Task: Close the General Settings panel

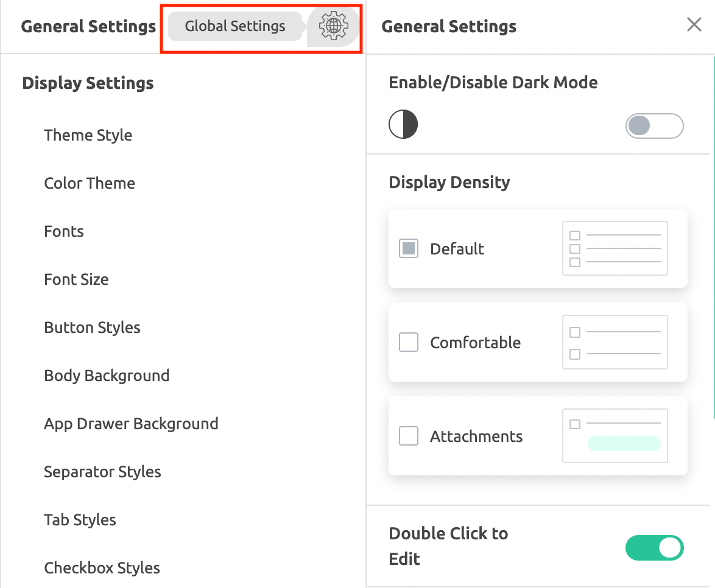Action: tap(694, 25)
